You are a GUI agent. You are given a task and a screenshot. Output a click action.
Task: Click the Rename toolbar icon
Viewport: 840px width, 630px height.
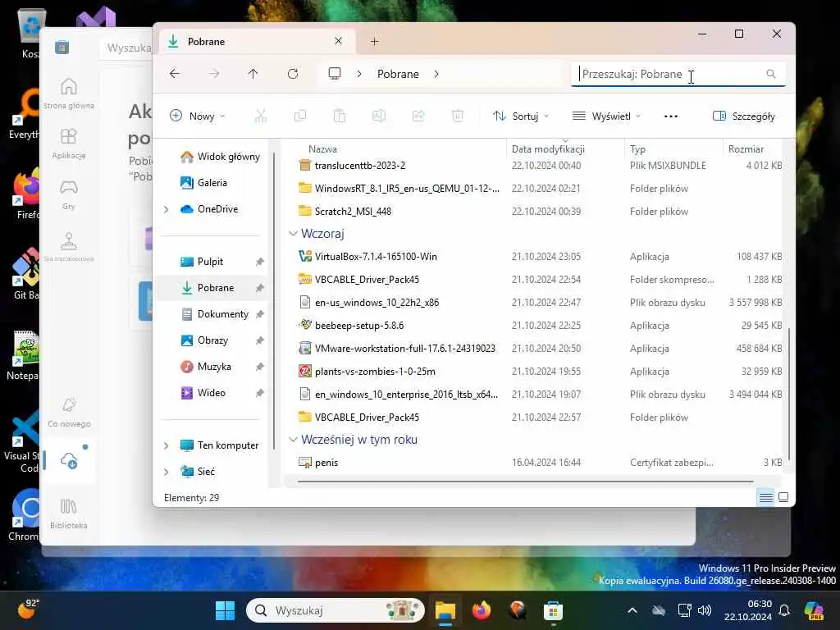[379, 116]
